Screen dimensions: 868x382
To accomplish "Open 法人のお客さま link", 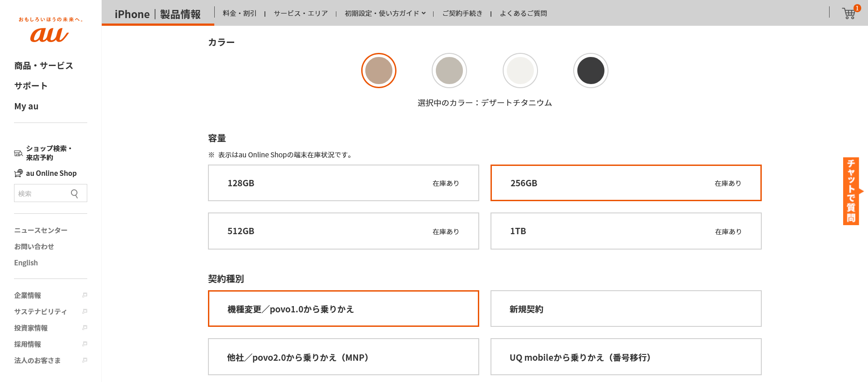I will coord(37,360).
